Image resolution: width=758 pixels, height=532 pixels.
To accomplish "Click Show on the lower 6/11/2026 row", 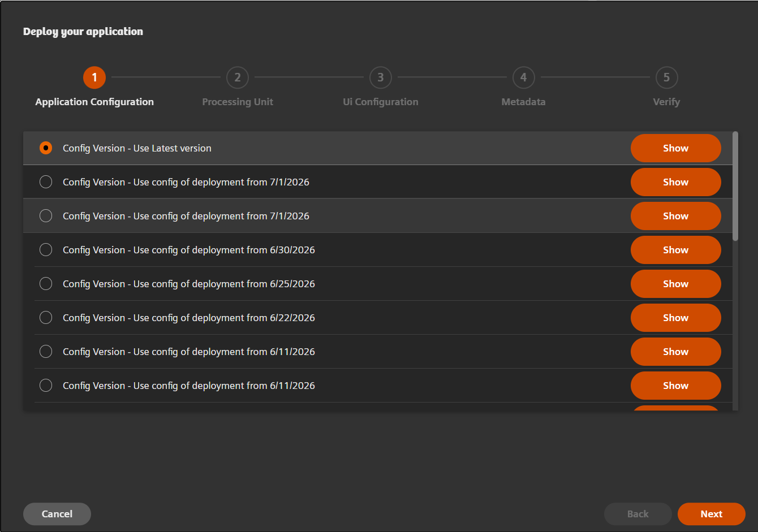I will point(675,386).
